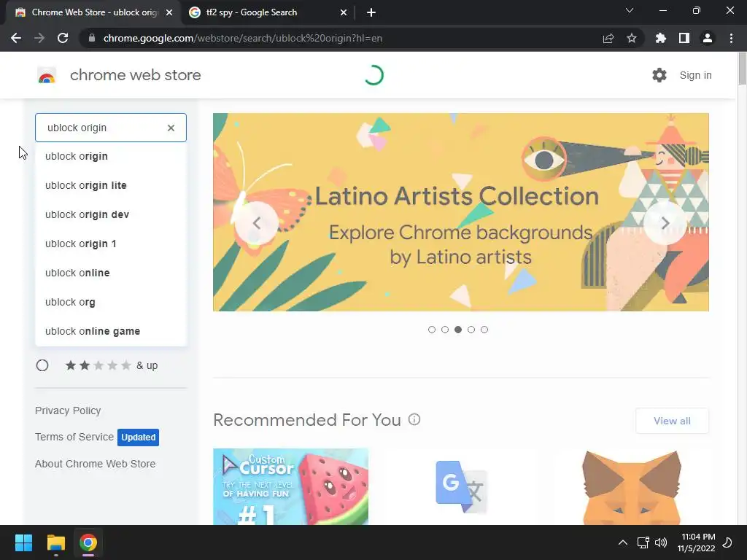Open the Google Translate extension card

pyautogui.click(x=461, y=486)
